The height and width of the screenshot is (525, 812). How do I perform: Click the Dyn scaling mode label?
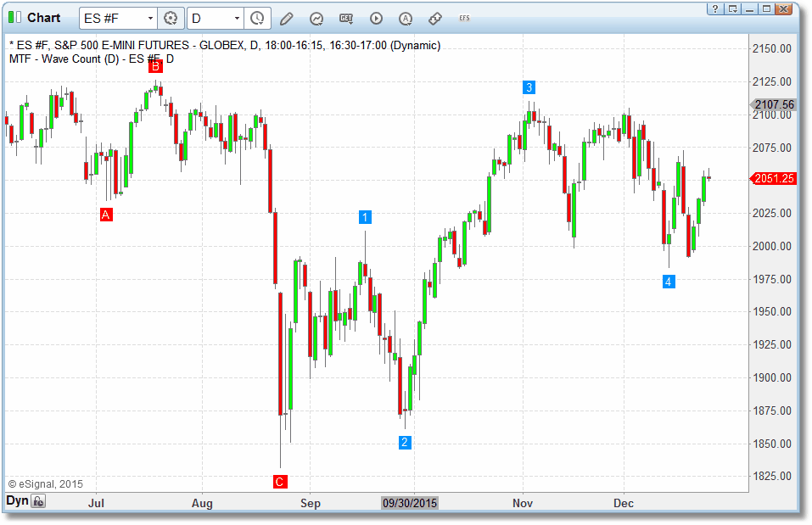pos(17,501)
